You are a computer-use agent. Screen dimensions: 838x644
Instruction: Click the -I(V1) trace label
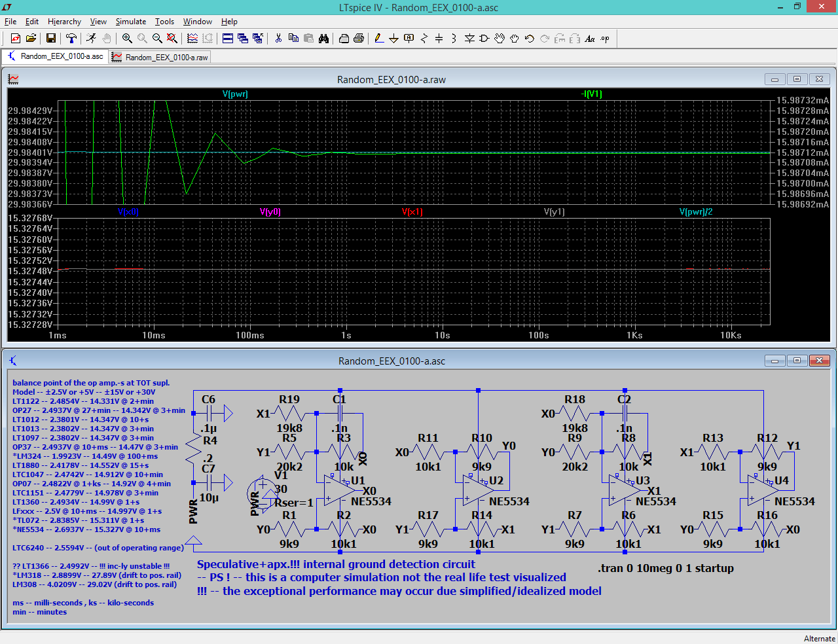(x=591, y=94)
